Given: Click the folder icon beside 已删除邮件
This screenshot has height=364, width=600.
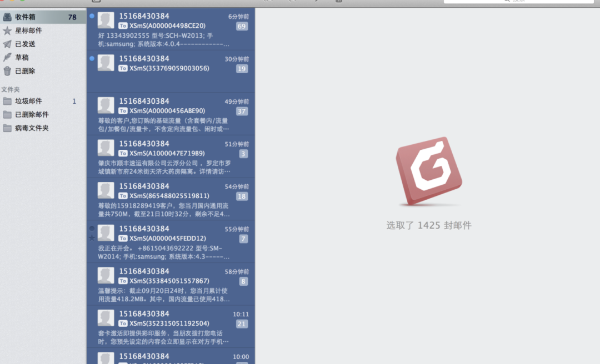Looking at the screenshot, I should 7,114.
